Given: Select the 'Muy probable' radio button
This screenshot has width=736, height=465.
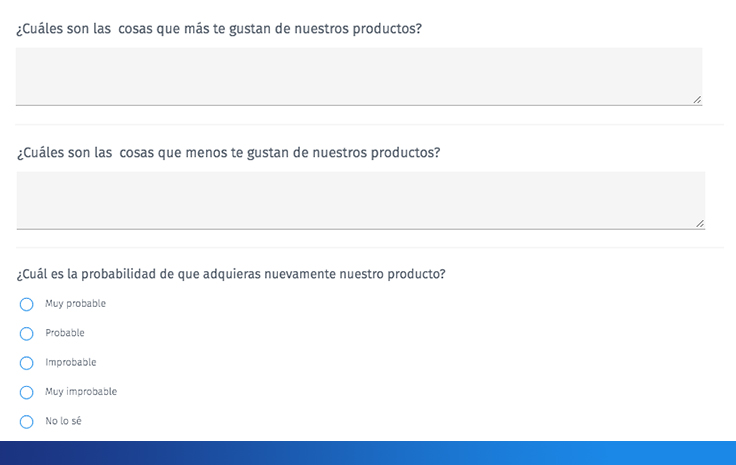Looking at the screenshot, I should pos(27,304).
